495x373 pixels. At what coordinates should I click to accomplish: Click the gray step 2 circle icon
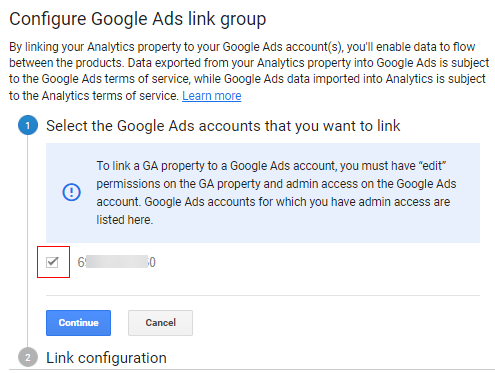(28, 357)
